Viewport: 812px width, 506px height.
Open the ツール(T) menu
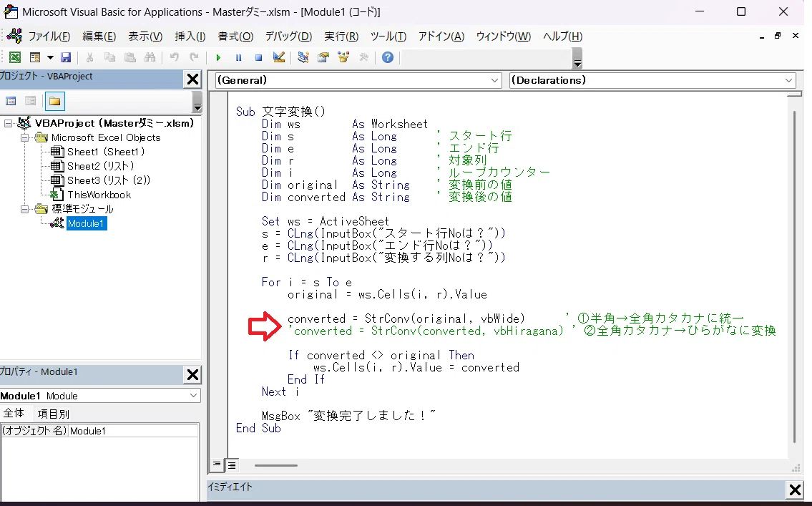click(x=388, y=37)
